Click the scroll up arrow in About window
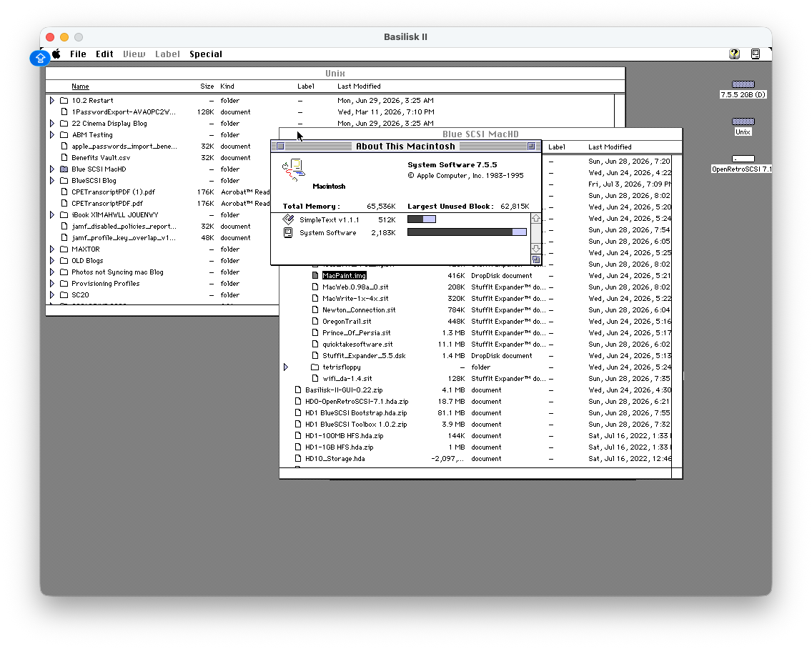The height and width of the screenshot is (649, 812). (536, 219)
